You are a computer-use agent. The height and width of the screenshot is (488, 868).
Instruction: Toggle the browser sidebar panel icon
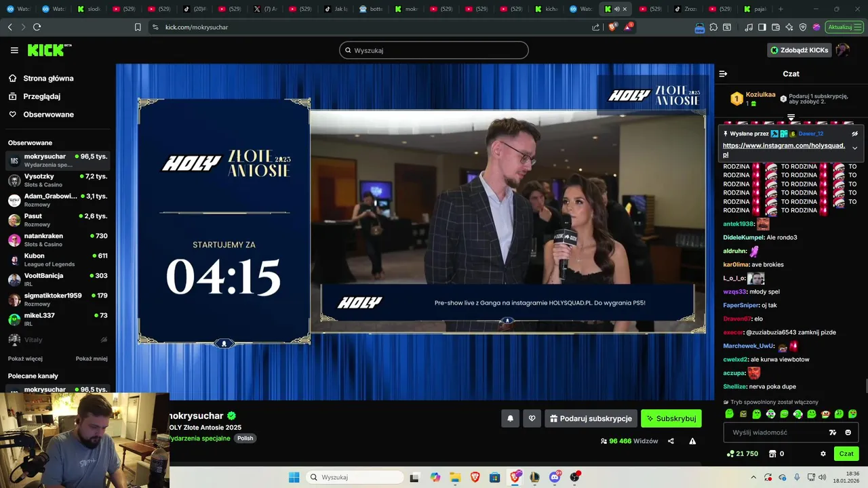[x=762, y=27]
